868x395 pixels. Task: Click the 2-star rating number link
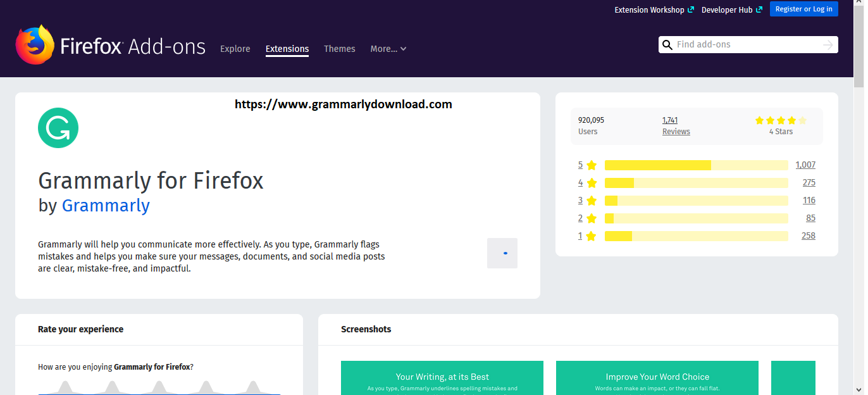point(580,218)
